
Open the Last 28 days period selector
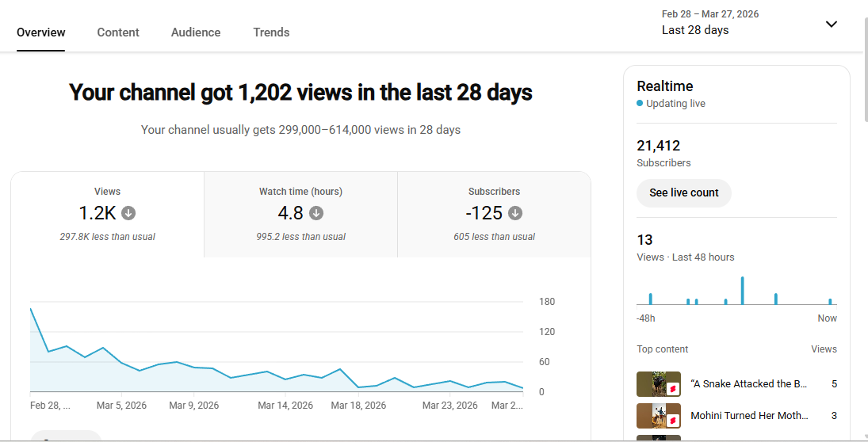[x=695, y=30]
